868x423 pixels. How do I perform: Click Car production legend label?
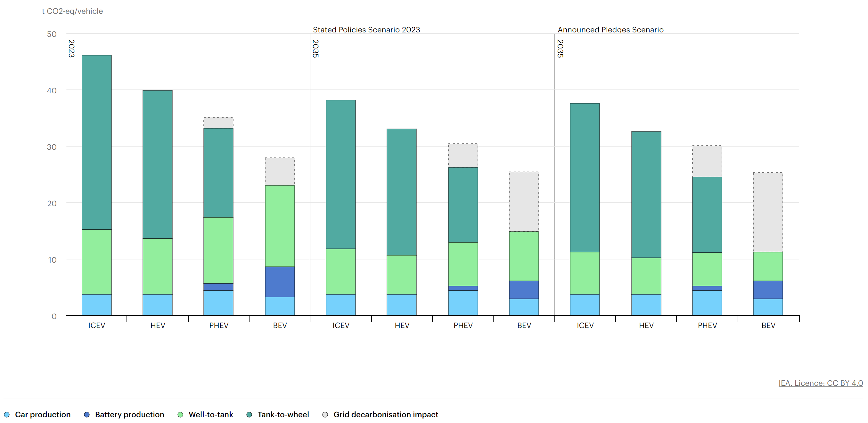[43, 415]
